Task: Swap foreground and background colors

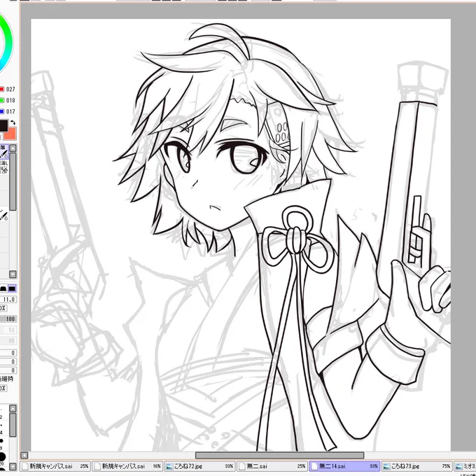Action: tap(13, 122)
